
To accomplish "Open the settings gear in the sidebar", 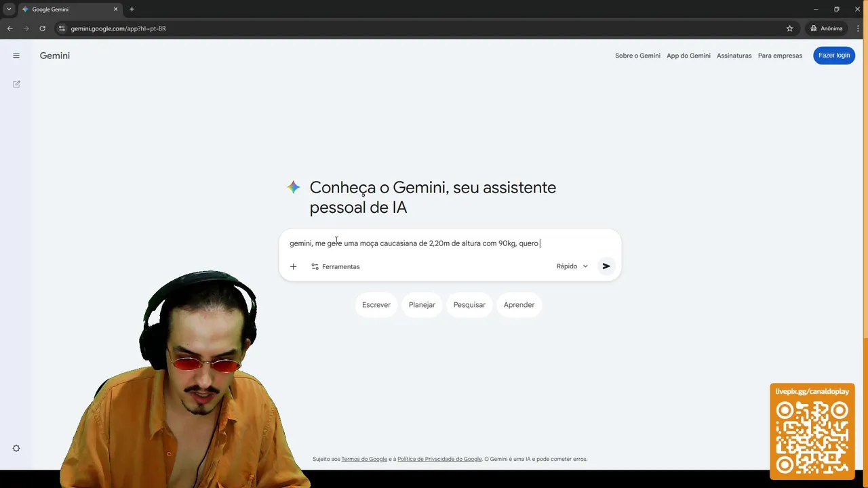I will pos(16,448).
